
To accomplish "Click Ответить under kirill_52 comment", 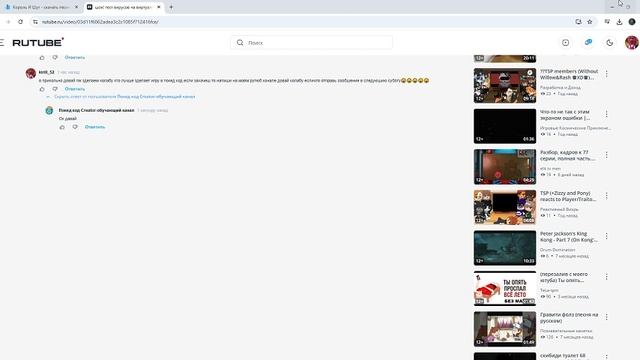I will click(x=75, y=89).
